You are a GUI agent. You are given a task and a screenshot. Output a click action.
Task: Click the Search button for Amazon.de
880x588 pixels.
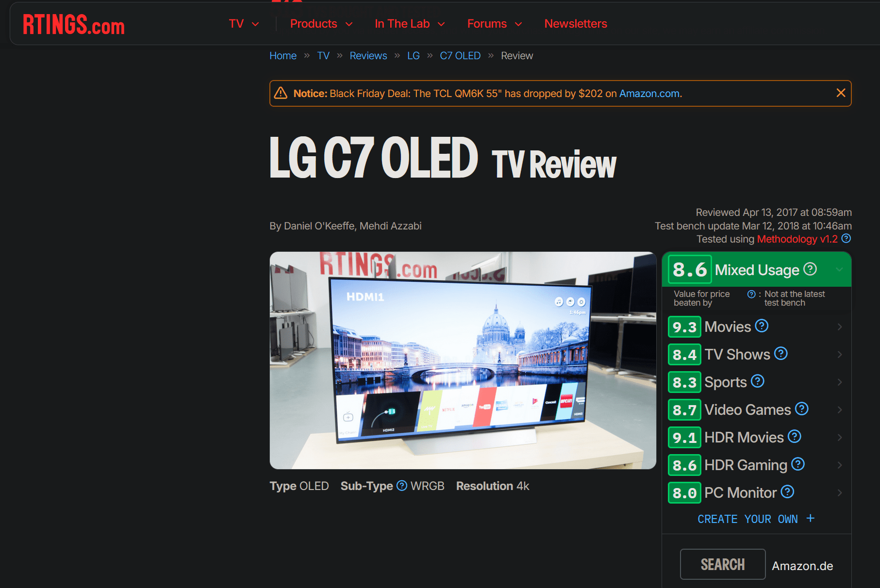tap(723, 564)
